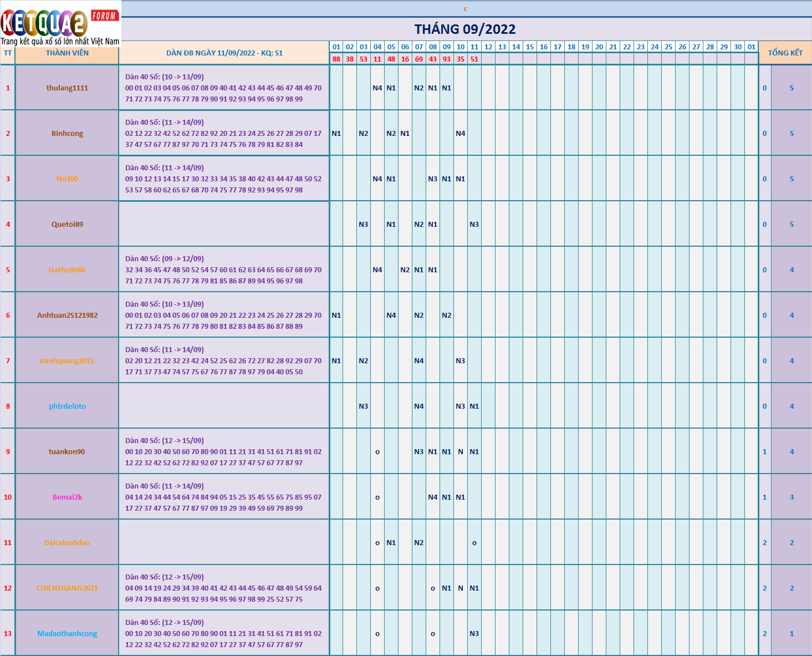Click Binhcong's Dàn 40 Số (11 -> 14/09) text

coord(165,122)
